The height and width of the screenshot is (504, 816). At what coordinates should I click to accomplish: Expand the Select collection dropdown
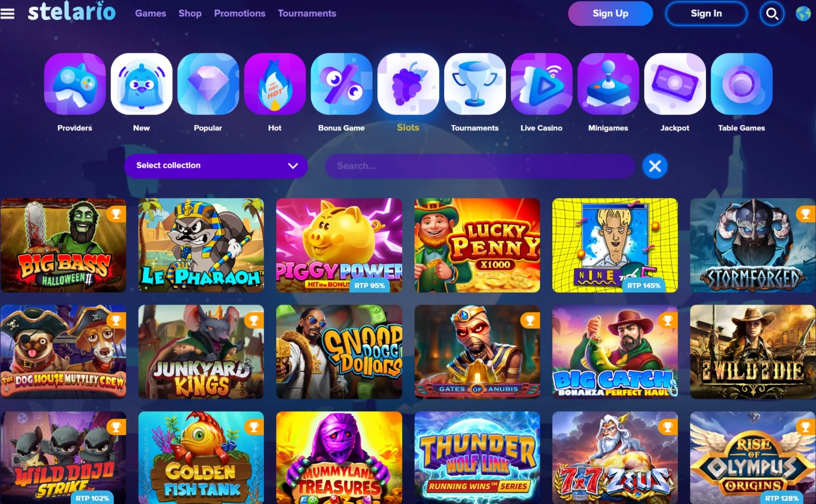(216, 166)
